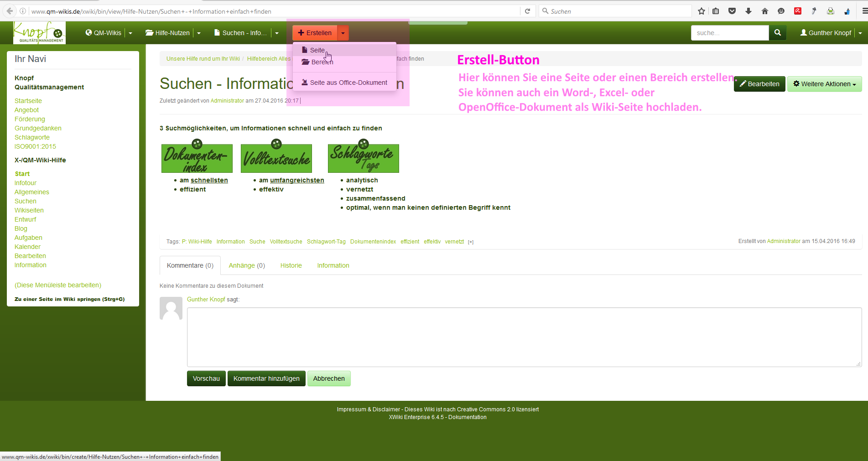Expand the QM-Wikis dropdown arrow
This screenshot has height=461, width=868.
pos(130,33)
